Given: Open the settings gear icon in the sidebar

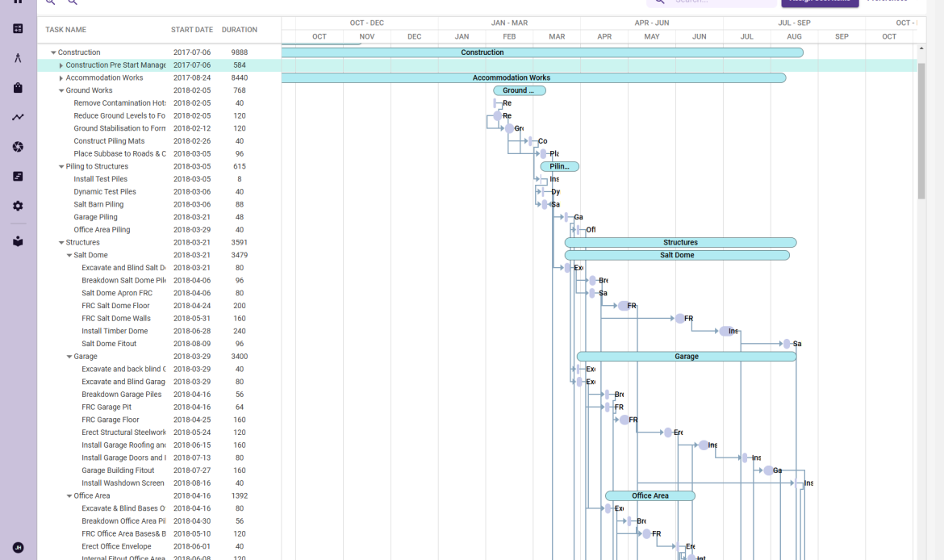Looking at the screenshot, I should pos(18,205).
